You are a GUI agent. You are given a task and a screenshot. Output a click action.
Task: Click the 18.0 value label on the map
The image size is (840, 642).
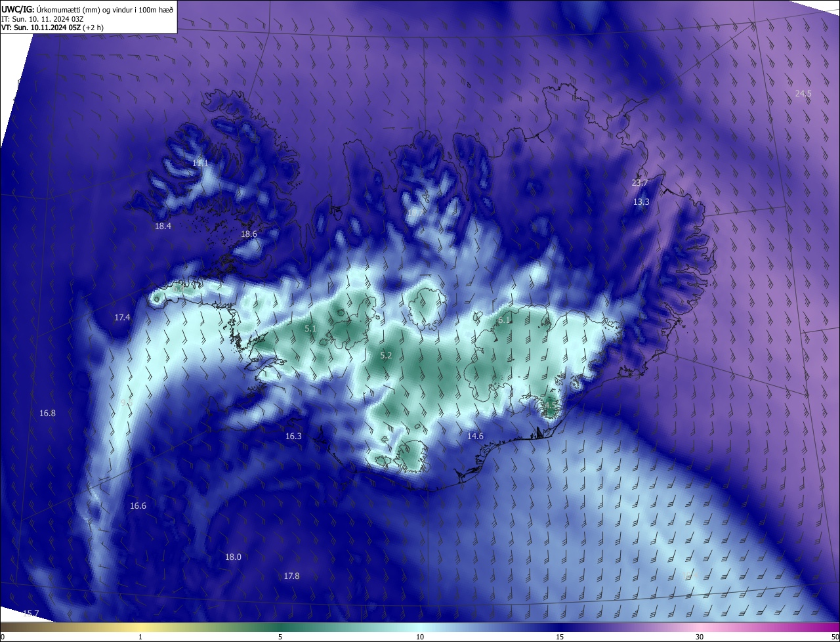point(233,557)
